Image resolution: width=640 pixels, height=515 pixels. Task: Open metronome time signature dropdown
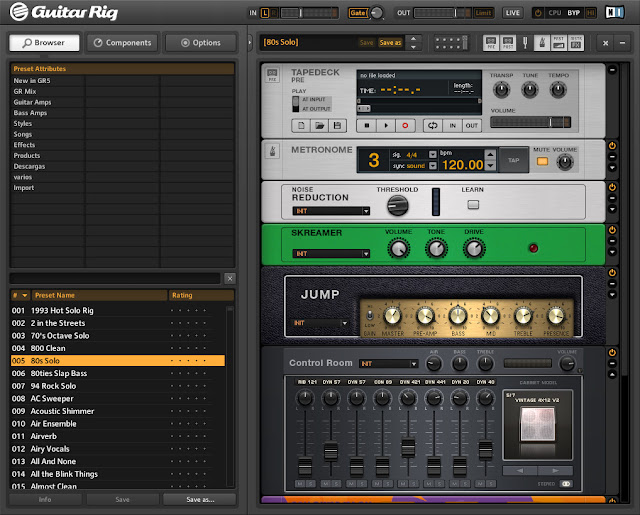(x=433, y=154)
